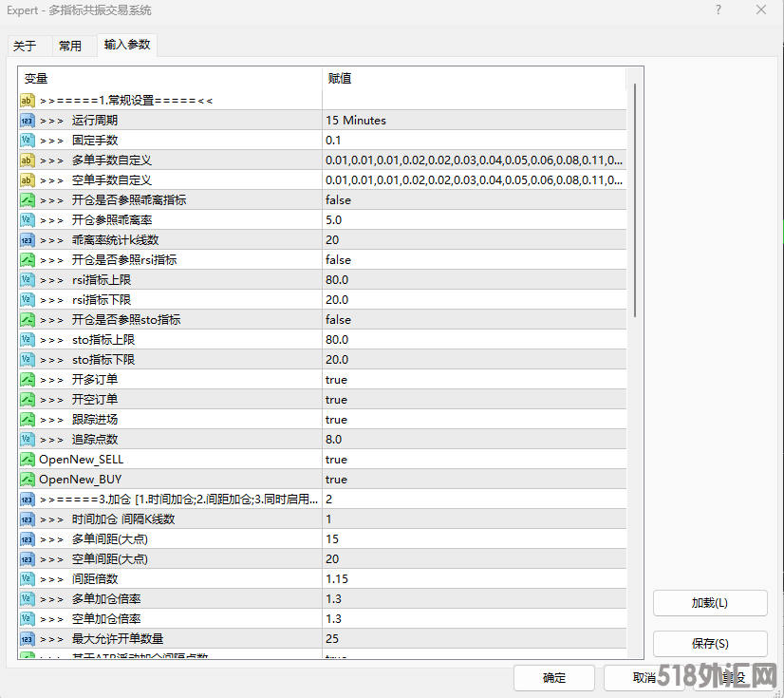Viewport: 784px width, 698px height.
Task: Click the 加载(L) button
Action: (710, 603)
